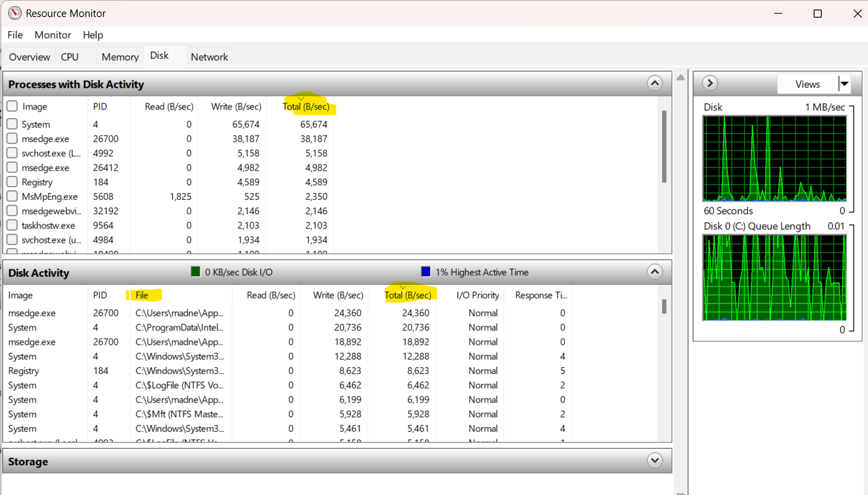Click the 65,674 total value for System
868x495 pixels.
point(314,124)
